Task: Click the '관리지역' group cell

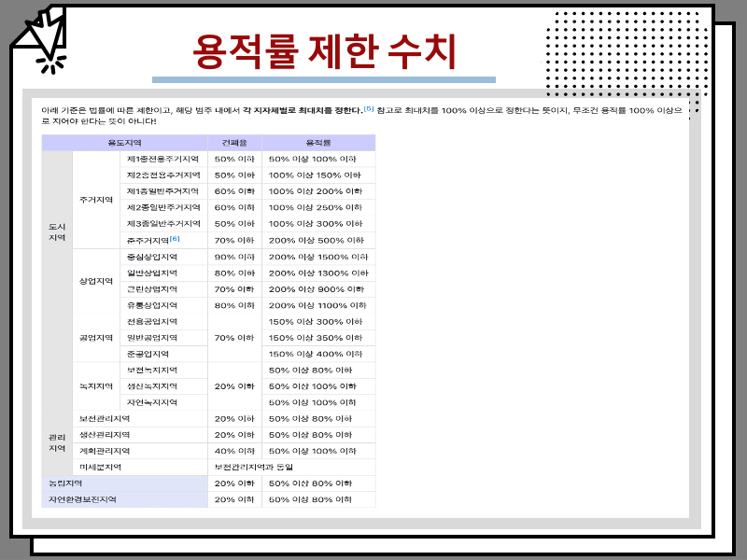Action: pyautogui.click(x=57, y=442)
